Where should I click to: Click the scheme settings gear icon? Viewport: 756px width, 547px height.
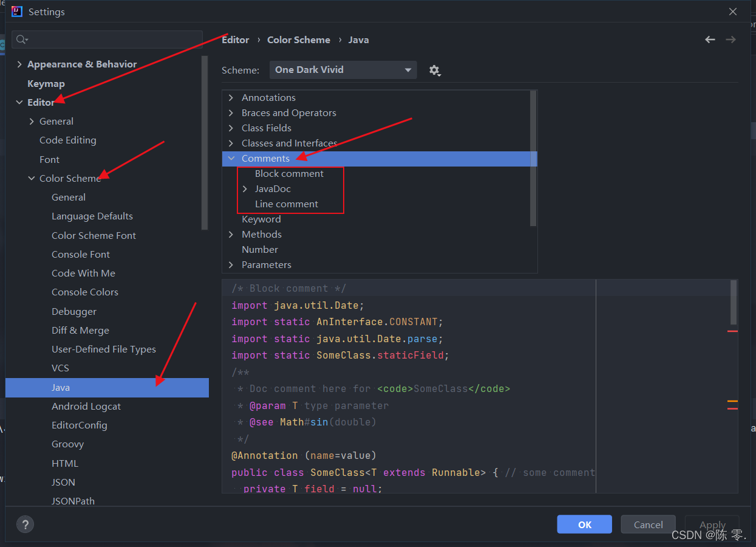coord(434,70)
